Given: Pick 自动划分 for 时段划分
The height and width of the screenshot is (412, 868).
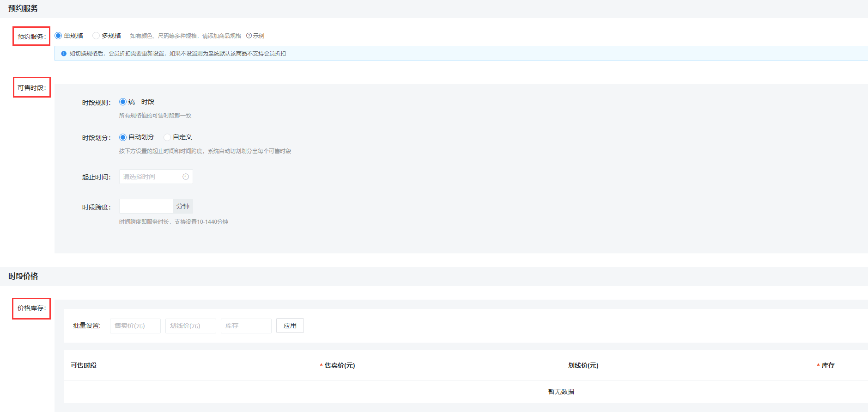Looking at the screenshot, I should pos(123,137).
